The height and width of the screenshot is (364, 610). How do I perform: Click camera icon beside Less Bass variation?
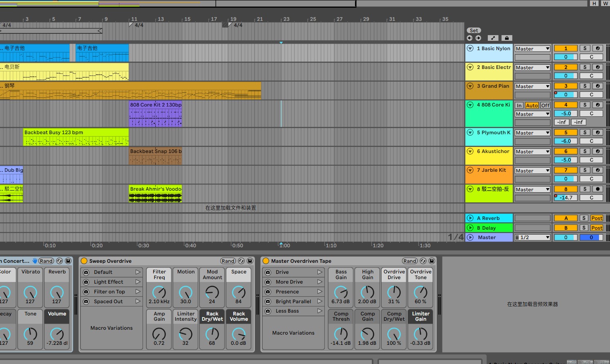[x=268, y=311]
